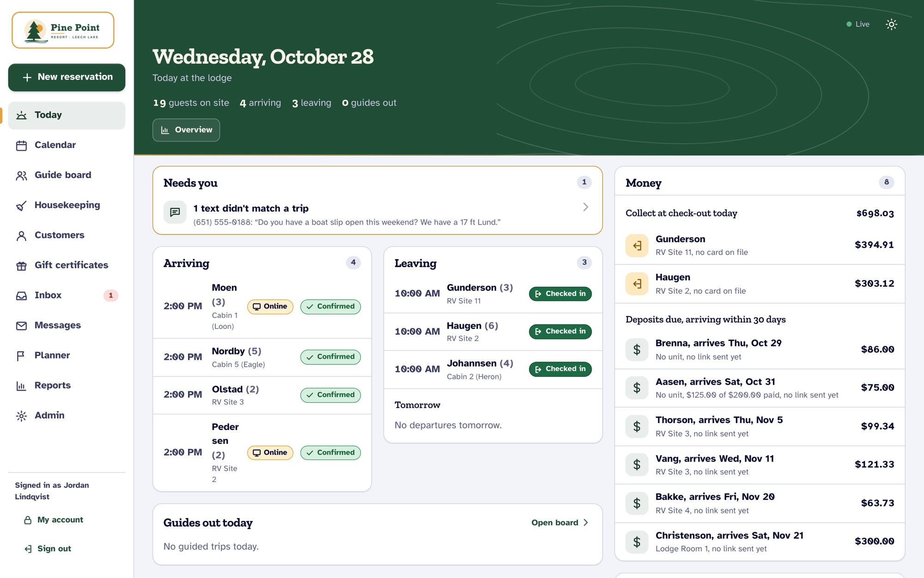
Task: Click Johannsen's Checked in badge
Action: tap(560, 369)
